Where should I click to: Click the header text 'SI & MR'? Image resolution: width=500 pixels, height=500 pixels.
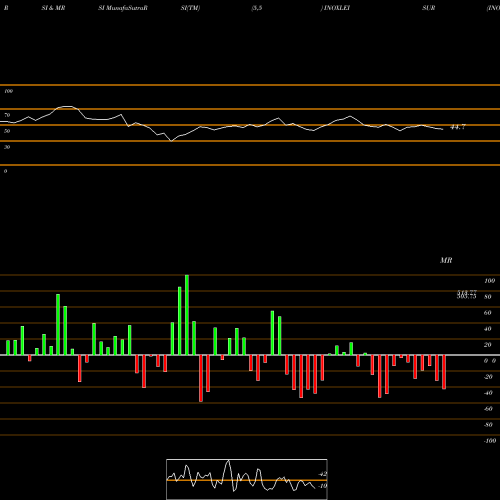point(53,8)
